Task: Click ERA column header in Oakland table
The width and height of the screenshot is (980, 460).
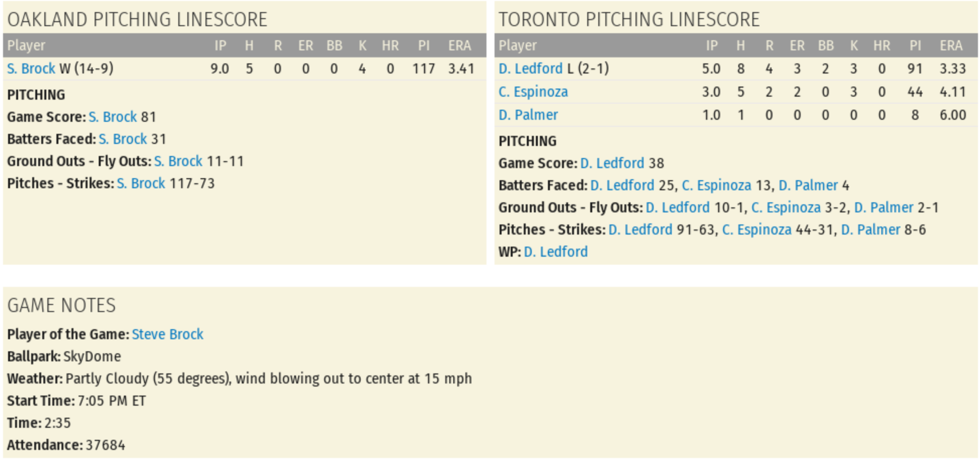Action: (x=459, y=46)
